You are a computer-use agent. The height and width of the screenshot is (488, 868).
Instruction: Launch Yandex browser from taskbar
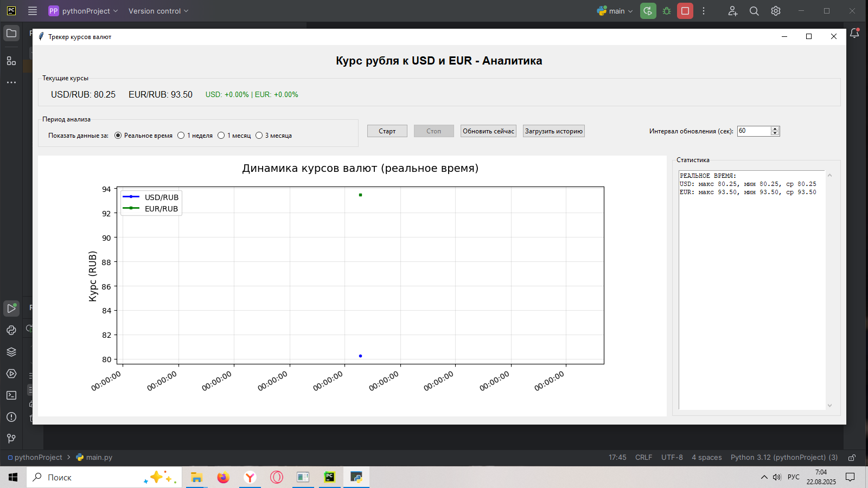tap(250, 477)
